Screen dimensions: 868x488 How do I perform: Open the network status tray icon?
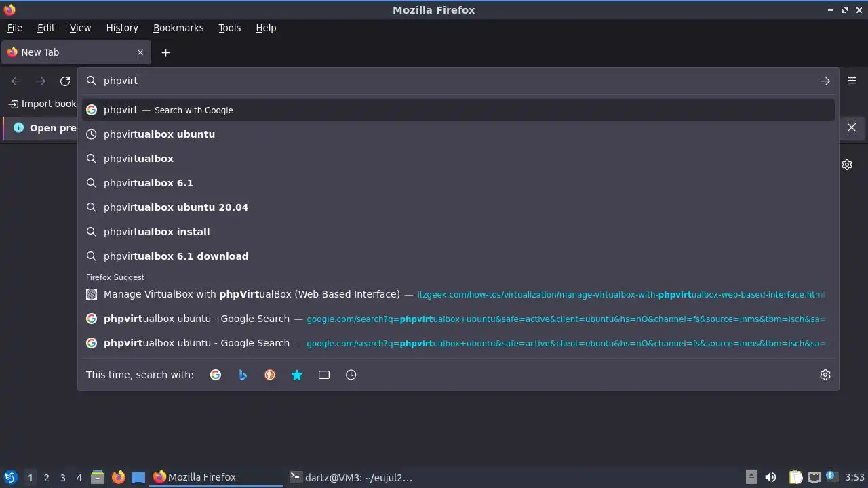click(814, 477)
